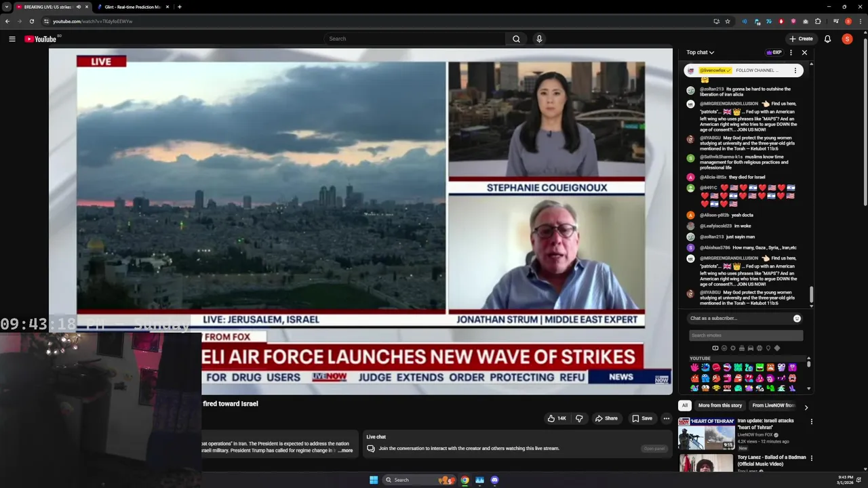Close the live chat panel
Viewport: 868px width, 488px height.
(804, 52)
